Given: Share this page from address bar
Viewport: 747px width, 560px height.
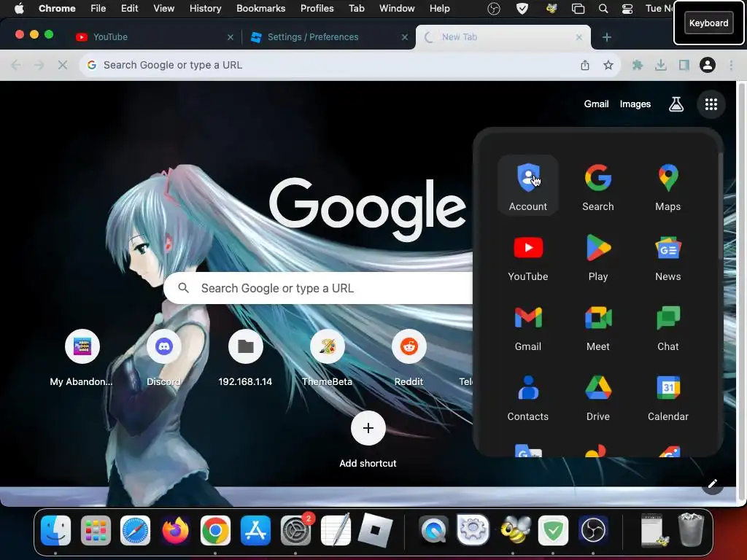Looking at the screenshot, I should 585,65.
